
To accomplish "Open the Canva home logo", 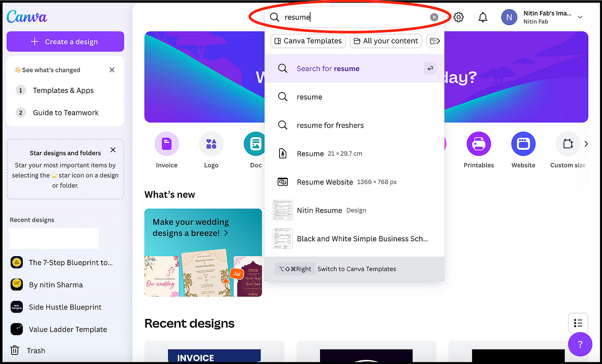I will tap(26, 17).
